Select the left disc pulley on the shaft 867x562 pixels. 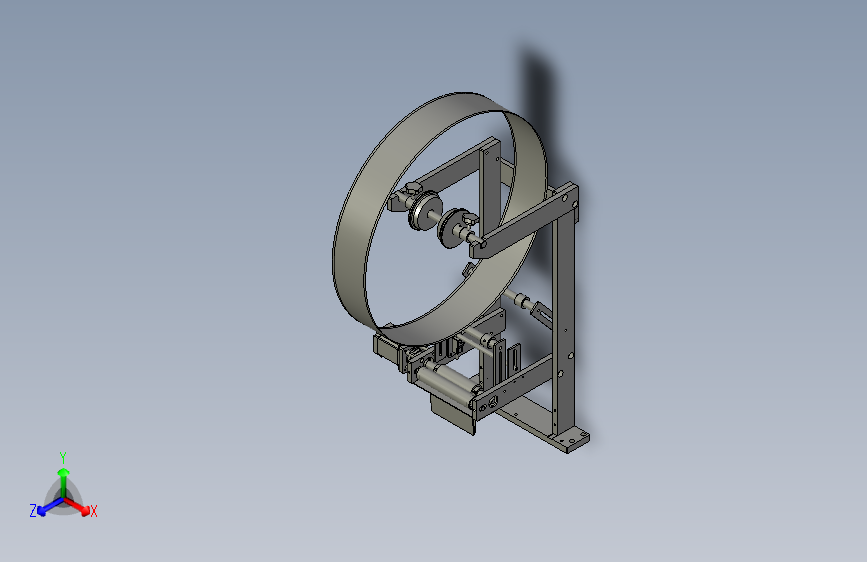(425, 210)
